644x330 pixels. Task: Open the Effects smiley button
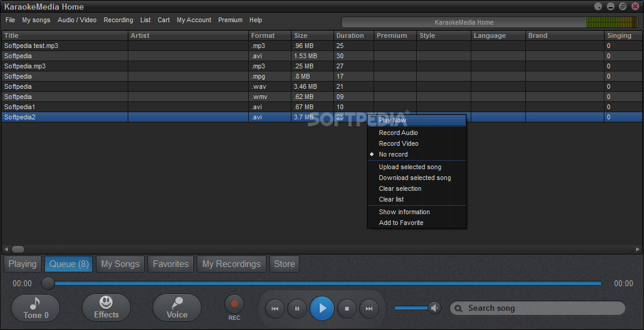pyautogui.click(x=106, y=308)
